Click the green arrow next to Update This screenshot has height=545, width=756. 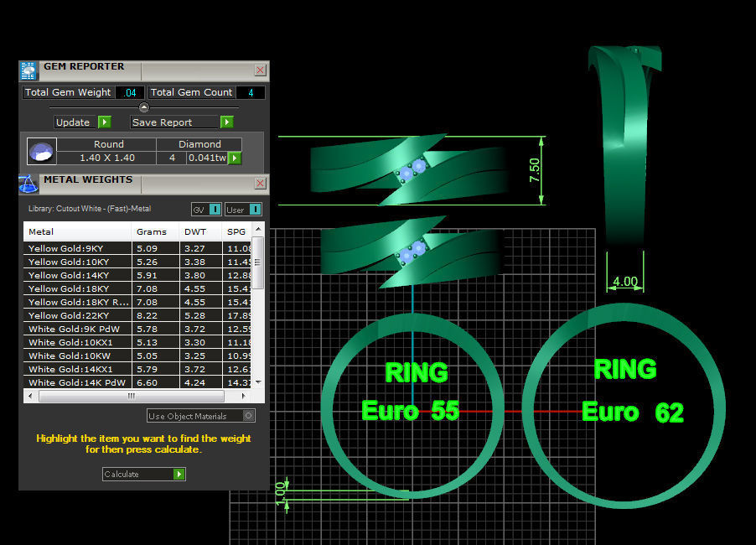click(105, 122)
